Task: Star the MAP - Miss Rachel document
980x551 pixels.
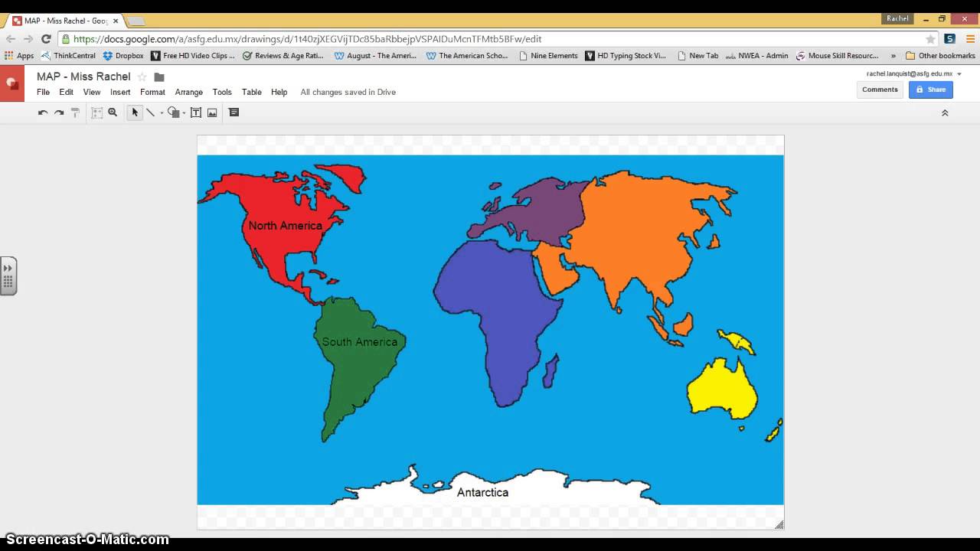Action: [x=141, y=76]
